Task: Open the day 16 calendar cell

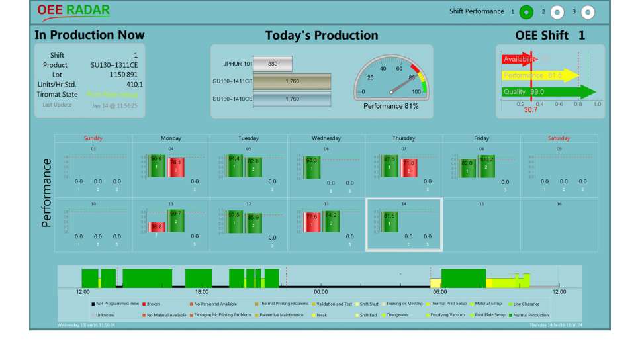Action: click(559, 225)
